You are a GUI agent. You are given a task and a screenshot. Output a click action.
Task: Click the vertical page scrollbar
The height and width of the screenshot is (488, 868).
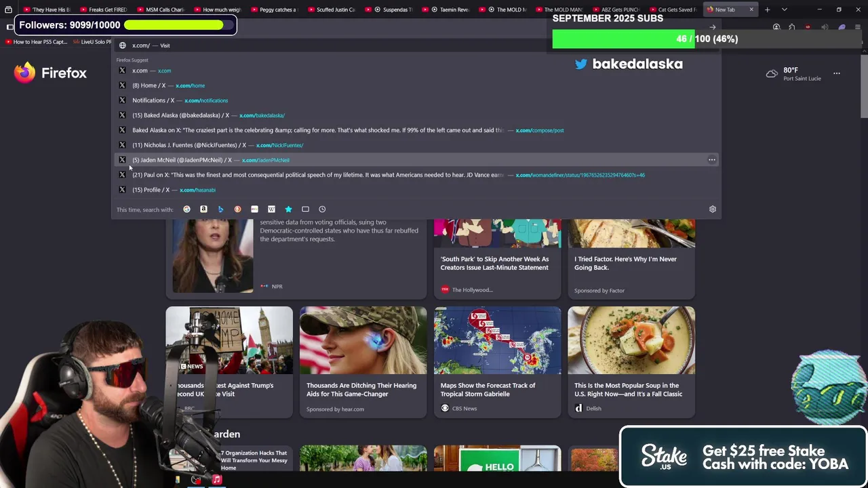(864, 87)
